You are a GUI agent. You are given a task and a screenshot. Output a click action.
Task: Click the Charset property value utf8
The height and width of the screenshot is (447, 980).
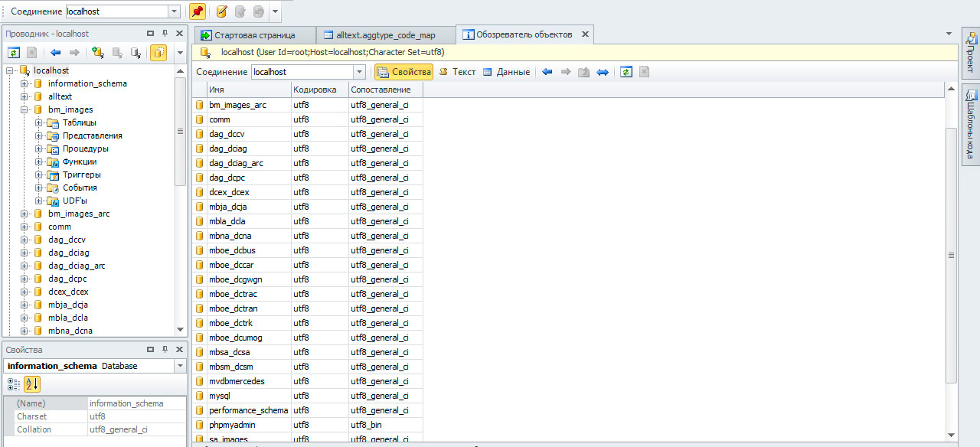pos(137,416)
